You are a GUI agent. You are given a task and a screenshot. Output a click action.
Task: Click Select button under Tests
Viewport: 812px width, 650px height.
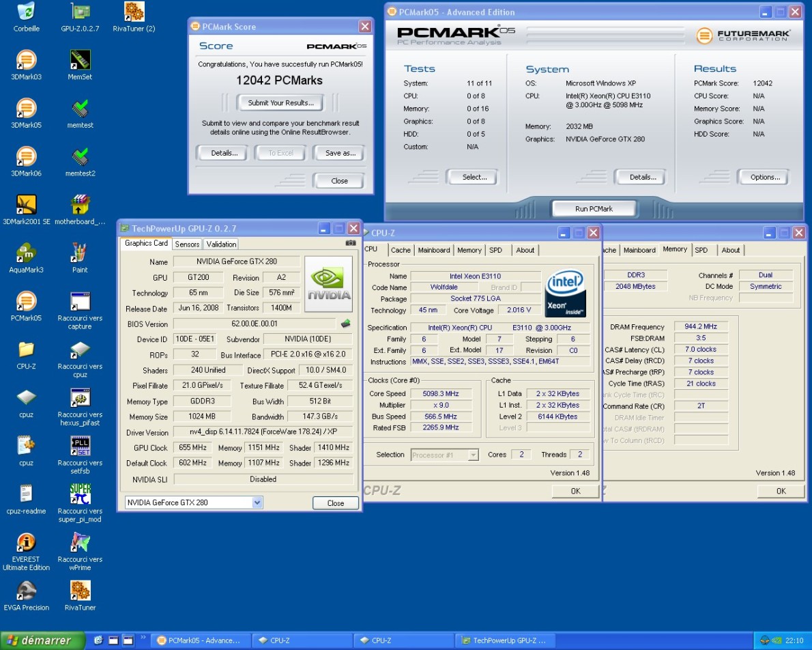coord(474,177)
